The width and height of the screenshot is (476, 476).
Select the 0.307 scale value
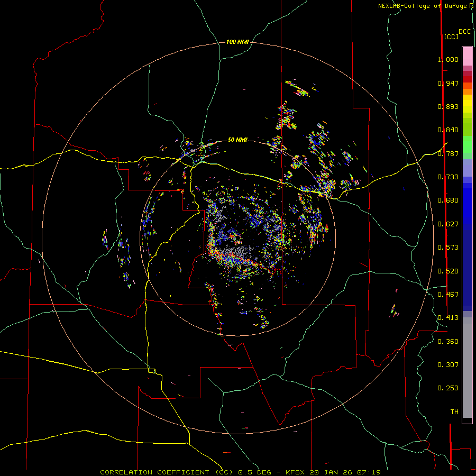(x=448, y=365)
